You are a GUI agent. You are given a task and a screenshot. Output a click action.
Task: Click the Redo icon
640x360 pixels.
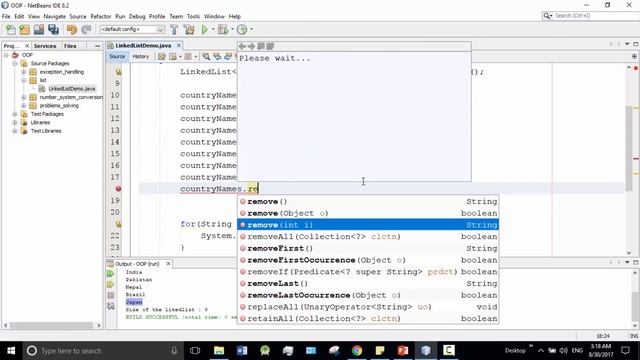pos(86,29)
